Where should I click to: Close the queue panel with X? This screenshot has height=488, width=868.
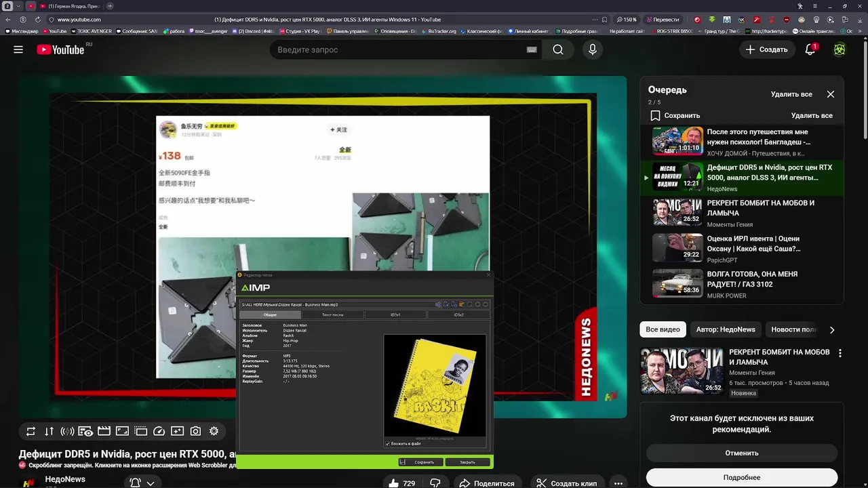point(830,94)
